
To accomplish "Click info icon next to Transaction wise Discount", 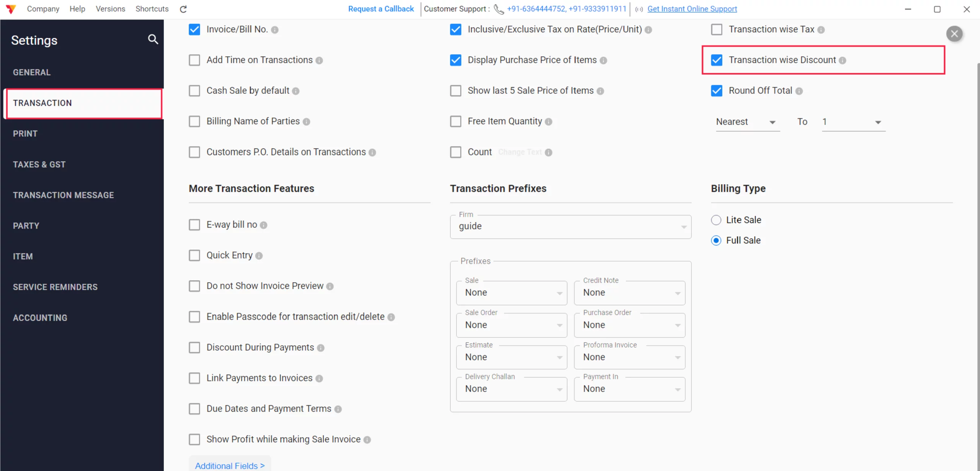I will tap(842, 61).
